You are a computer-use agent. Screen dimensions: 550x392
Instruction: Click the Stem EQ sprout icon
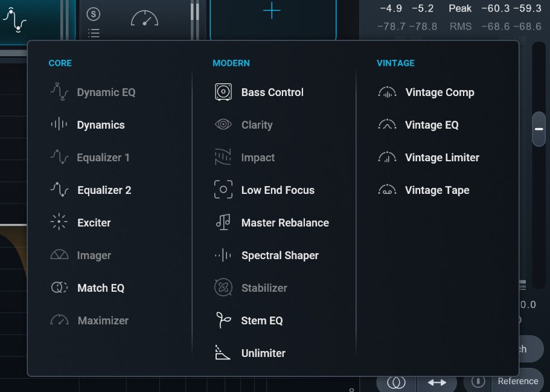[x=223, y=320]
